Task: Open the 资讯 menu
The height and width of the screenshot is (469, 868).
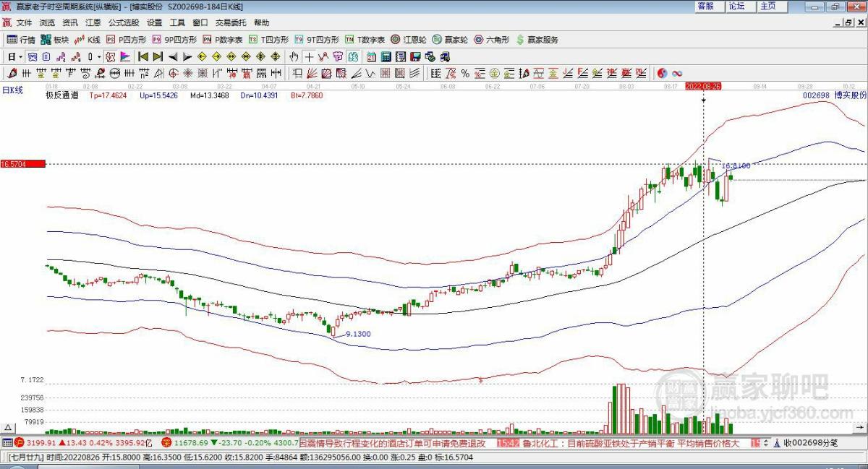Action: pyautogui.click(x=70, y=23)
